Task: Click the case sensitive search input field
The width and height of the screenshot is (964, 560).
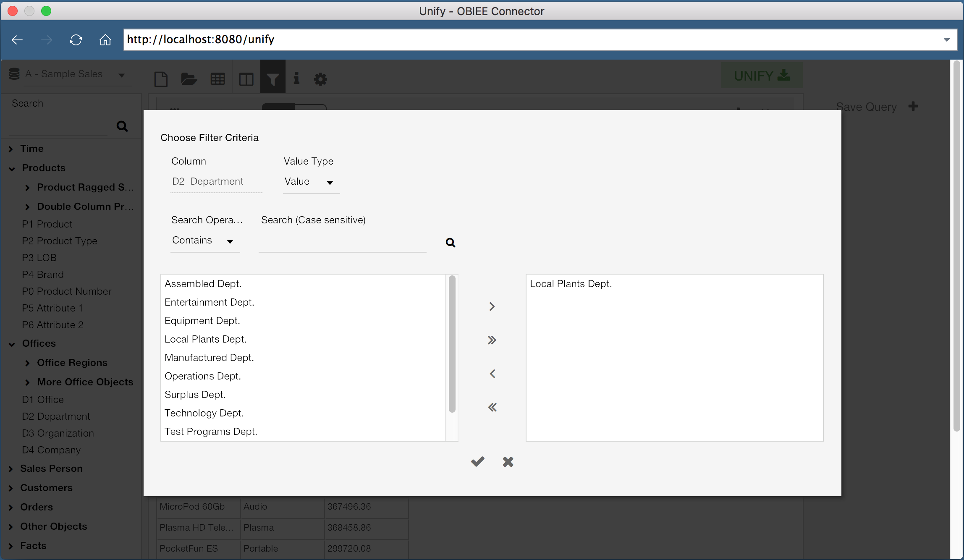Action: click(342, 241)
